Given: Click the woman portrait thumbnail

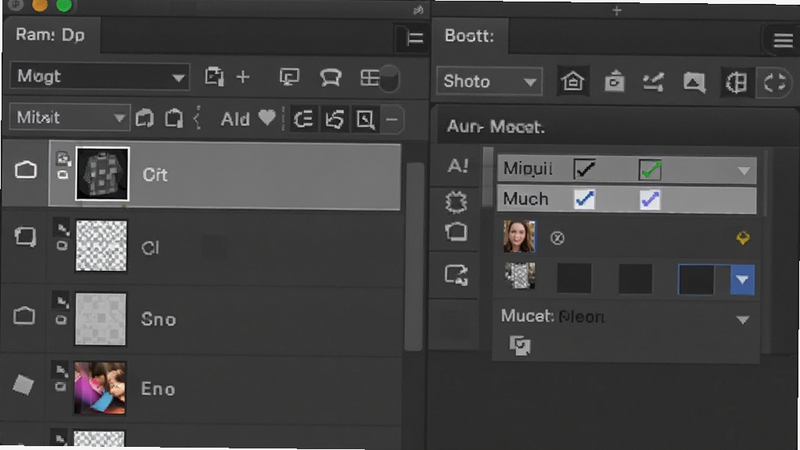Looking at the screenshot, I should tap(519, 237).
